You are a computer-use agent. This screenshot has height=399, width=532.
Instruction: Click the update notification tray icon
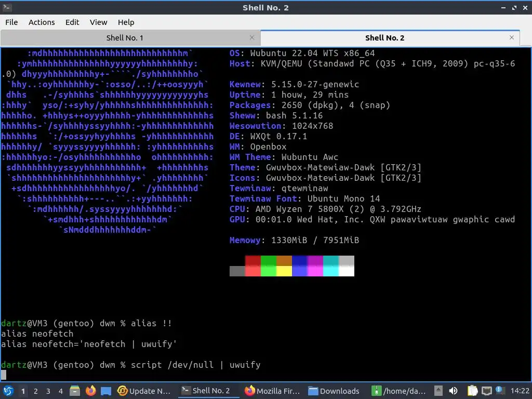(499, 390)
